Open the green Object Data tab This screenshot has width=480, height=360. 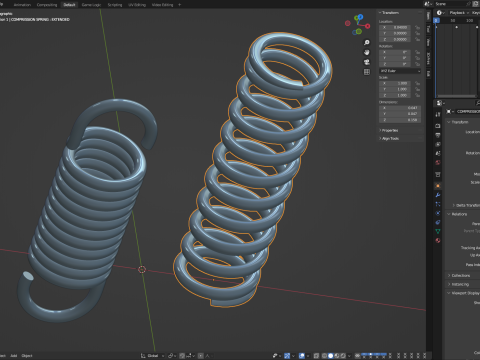click(x=438, y=231)
